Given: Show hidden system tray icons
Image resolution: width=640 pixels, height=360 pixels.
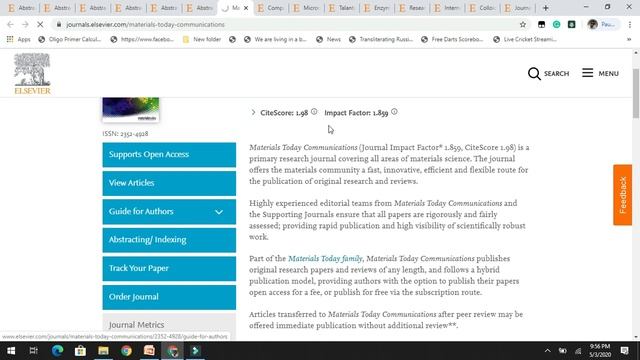Looking at the screenshot, I should [x=547, y=351].
